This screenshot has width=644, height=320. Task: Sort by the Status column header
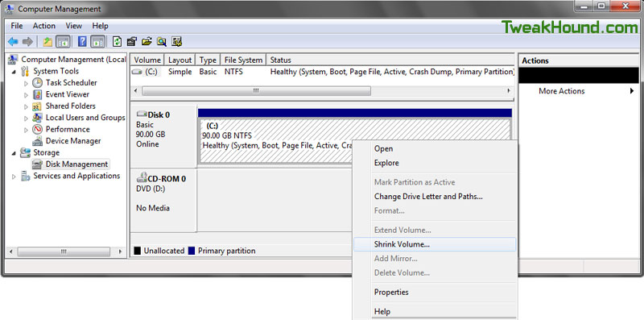coord(390,60)
